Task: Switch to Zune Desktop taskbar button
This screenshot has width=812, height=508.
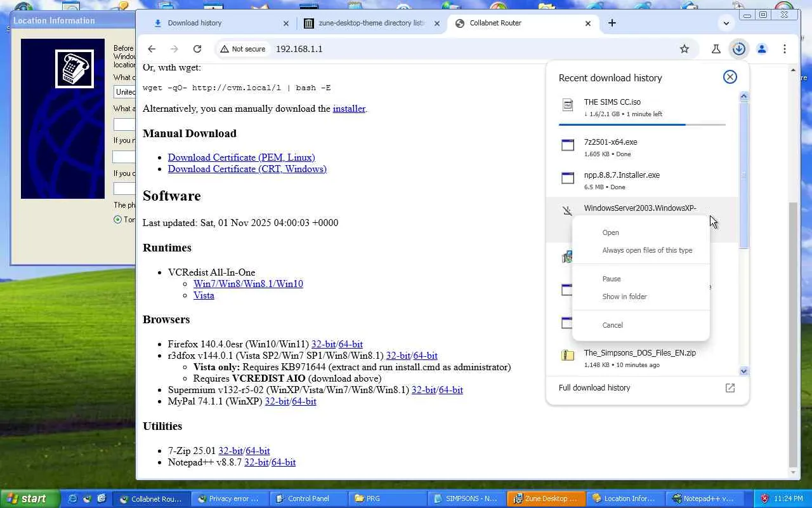Action: pos(546,498)
